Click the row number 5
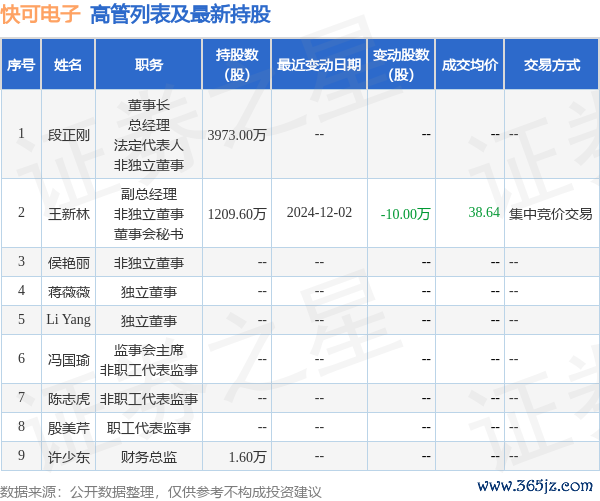The image size is (600, 501). (21, 320)
